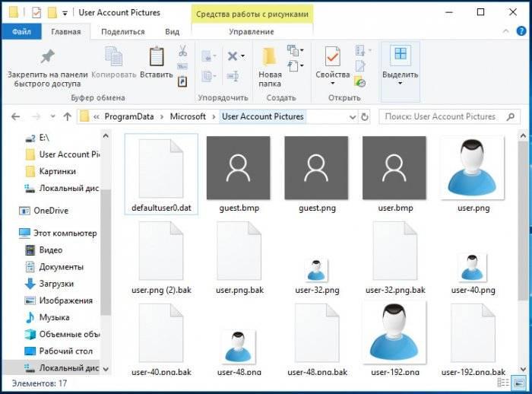Screen dimensions: 532x394
Task: Switch to the Главная ribbon tab
Action: click(66, 32)
